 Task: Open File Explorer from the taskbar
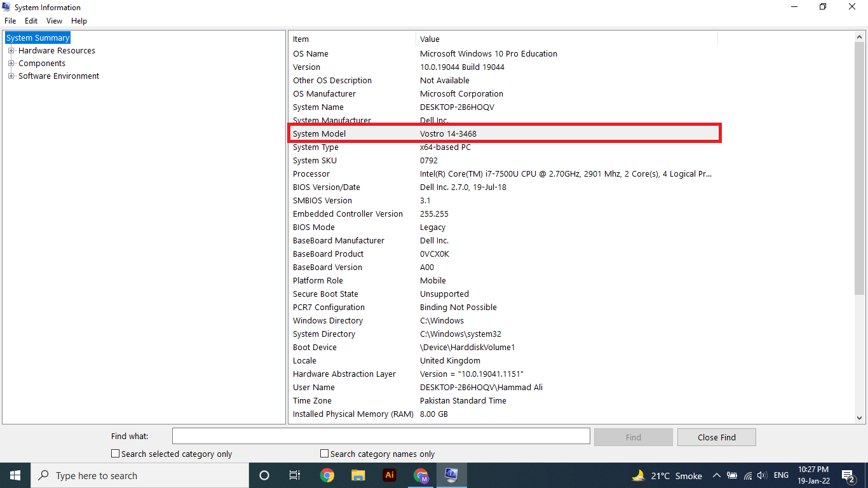(358, 475)
